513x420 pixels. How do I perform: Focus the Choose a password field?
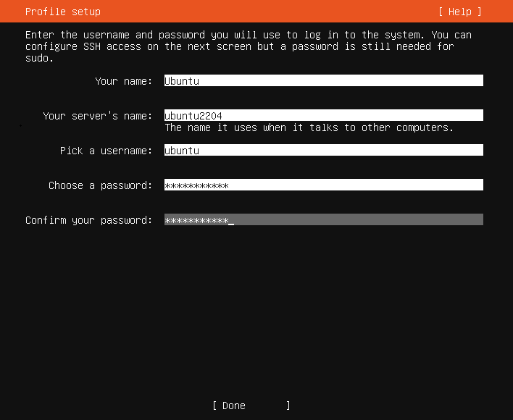point(324,185)
